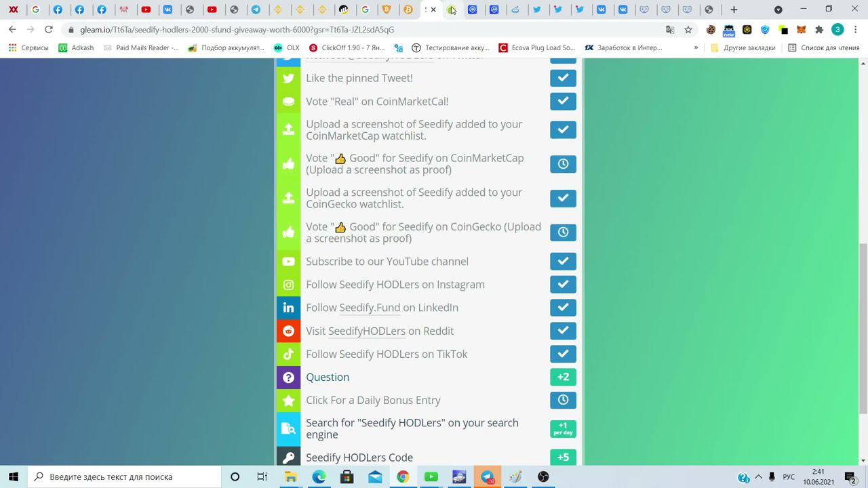Click the TikTok icon entry
The width and height of the screenshot is (868, 488).
(x=288, y=354)
